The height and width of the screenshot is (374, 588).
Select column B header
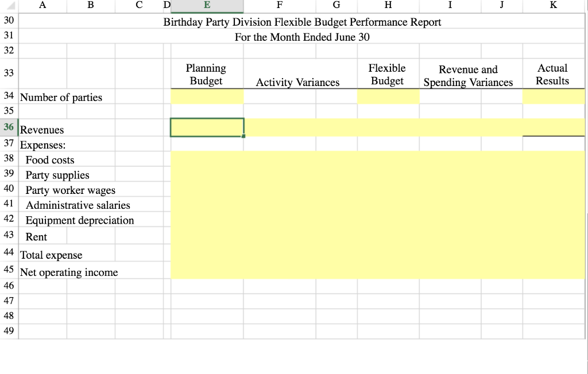pos(91,6)
